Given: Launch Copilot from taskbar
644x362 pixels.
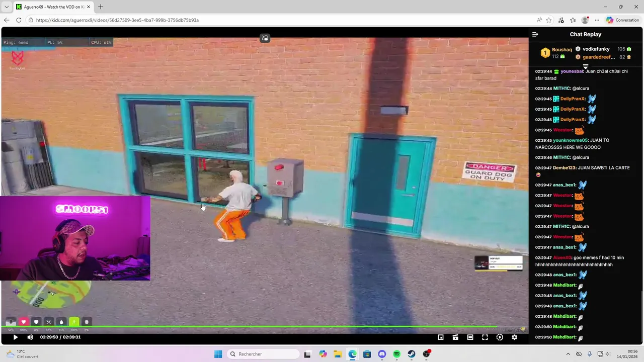Looking at the screenshot, I should click(x=323, y=354).
